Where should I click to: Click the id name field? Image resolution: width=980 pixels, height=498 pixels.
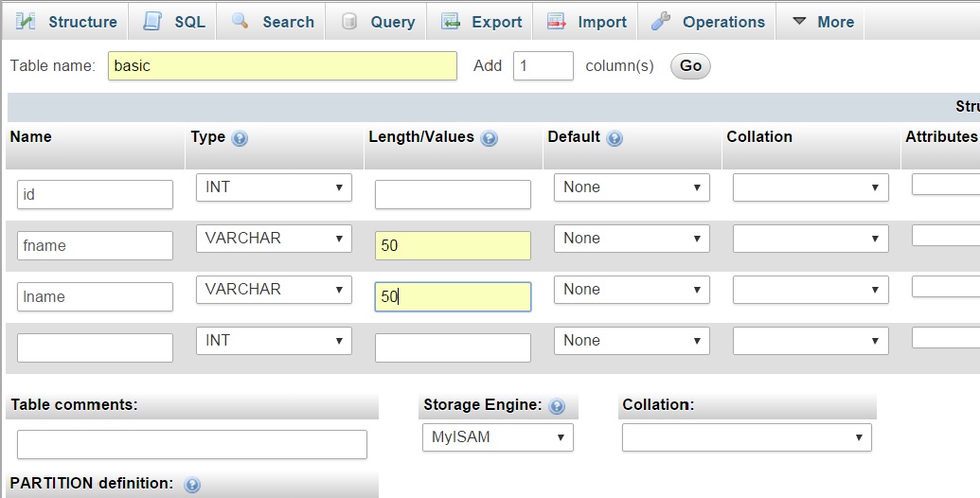coord(95,194)
